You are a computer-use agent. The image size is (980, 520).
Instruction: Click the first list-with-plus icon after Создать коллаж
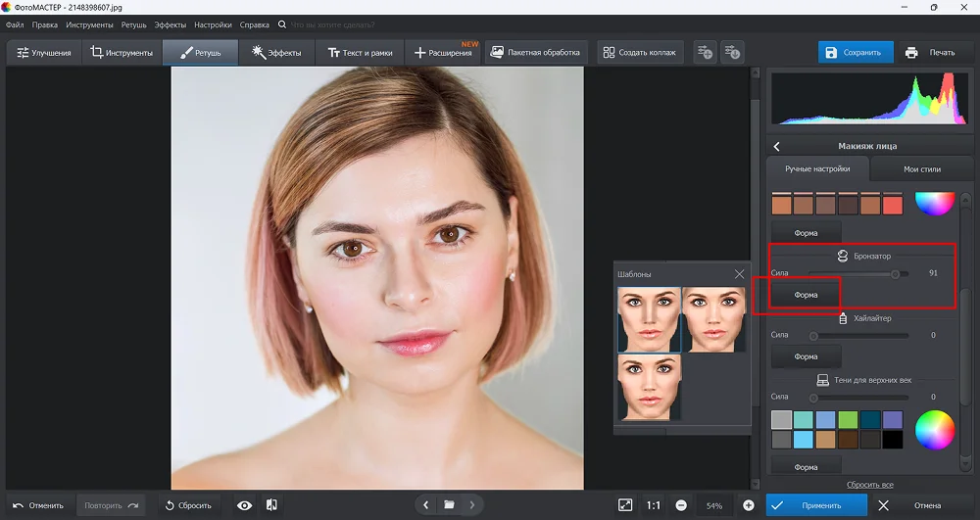point(705,53)
